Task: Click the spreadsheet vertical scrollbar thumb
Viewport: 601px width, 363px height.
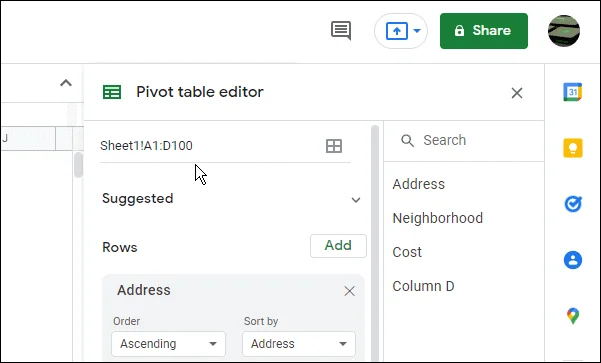Action: (x=78, y=165)
